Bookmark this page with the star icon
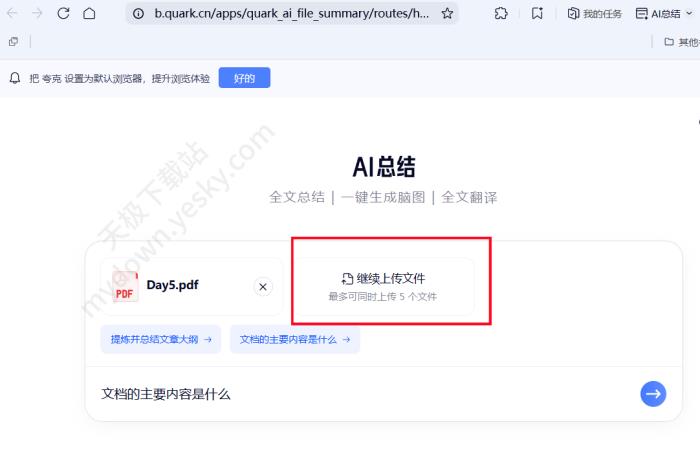 [447, 14]
